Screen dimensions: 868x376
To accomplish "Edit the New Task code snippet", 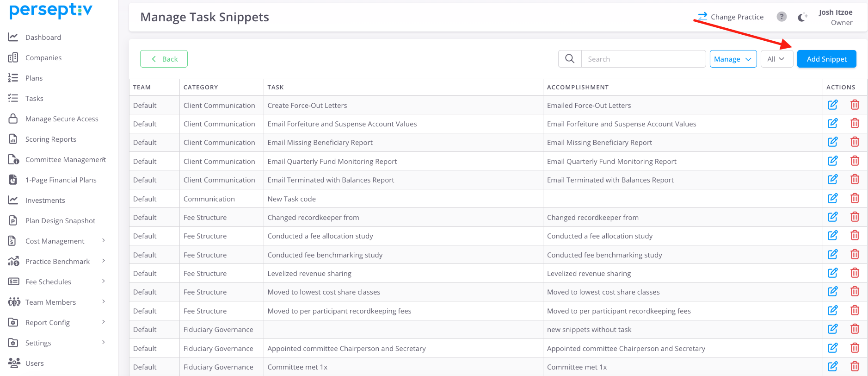I will click(832, 199).
